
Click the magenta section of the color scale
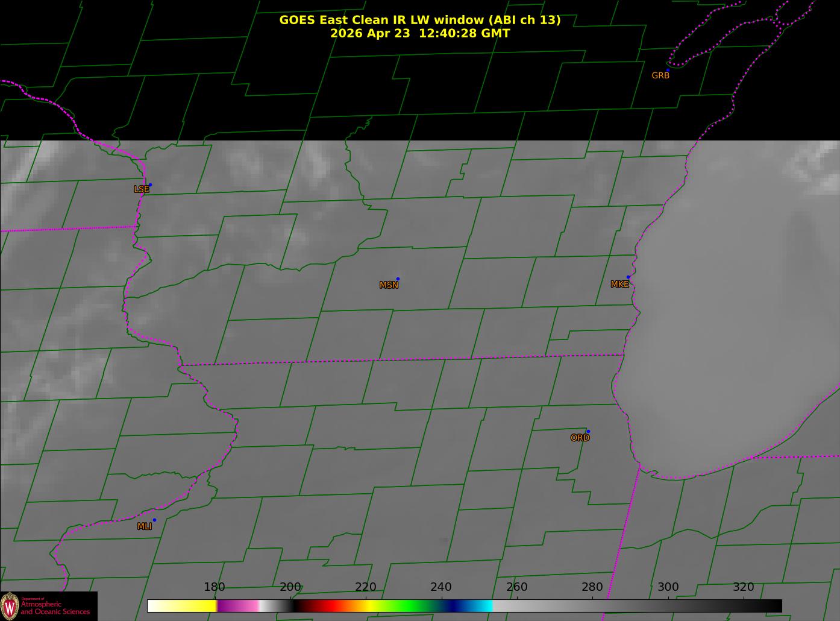coord(237,605)
